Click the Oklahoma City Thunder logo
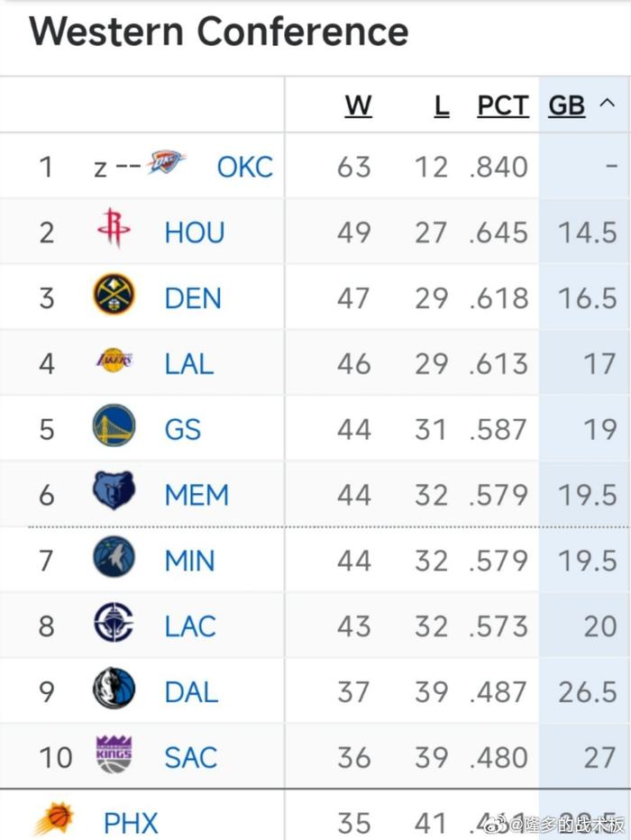Image resolution: width=631 pixels, height=840 pixels. pyautogui.click(x=166, y=164)
